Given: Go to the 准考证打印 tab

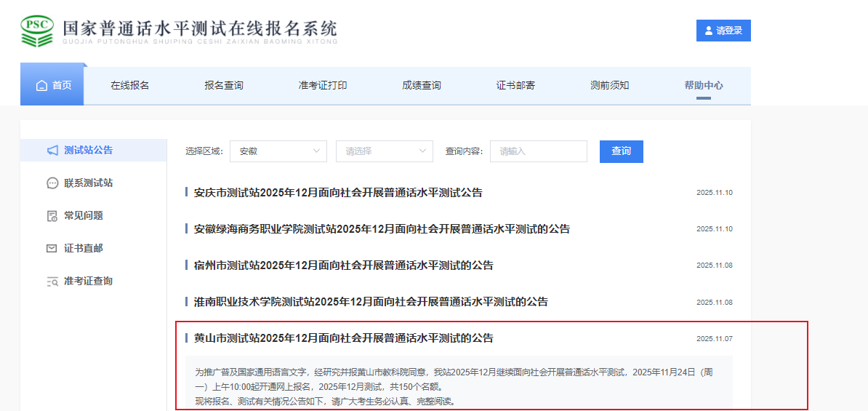Looking at the screenshot, I should pyautogui.click(x=323, y=85).
